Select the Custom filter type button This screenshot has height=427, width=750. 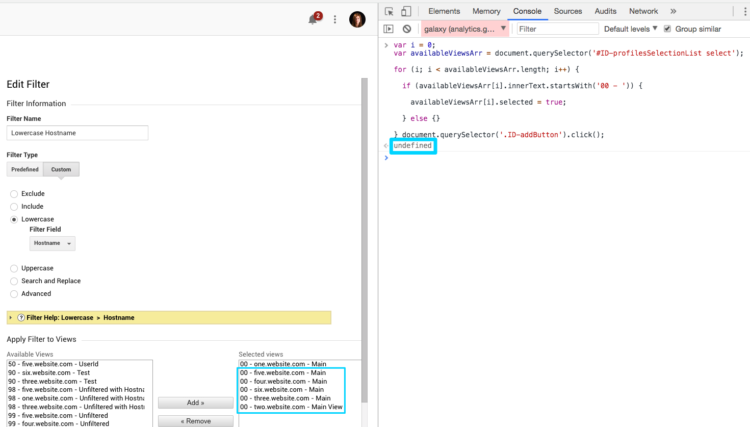pyautogui.click(x=61, y=169)
